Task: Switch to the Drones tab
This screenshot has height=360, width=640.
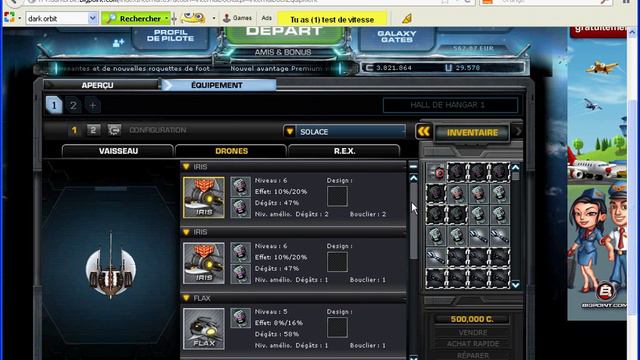Action: [231, 151]
